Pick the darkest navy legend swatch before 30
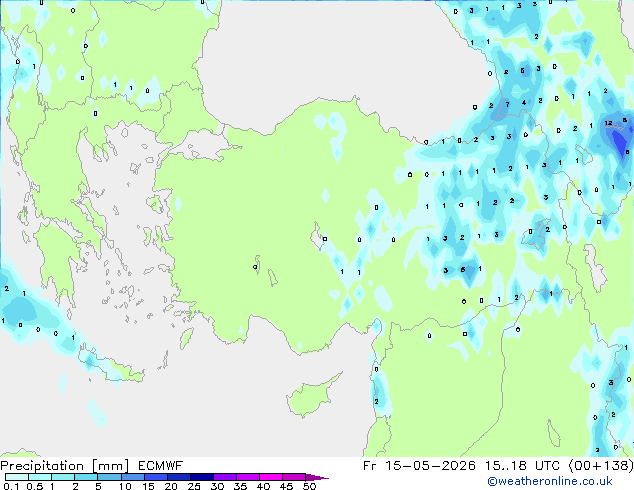Viewport: 634px width, 490px height. coord(202,477)
